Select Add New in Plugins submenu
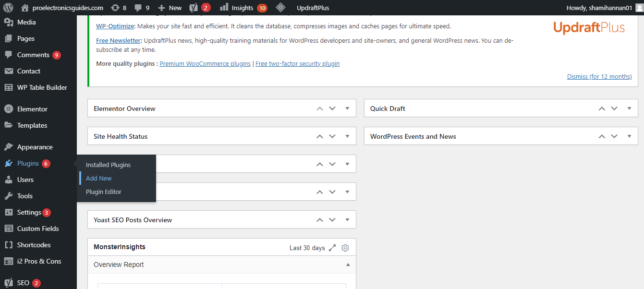Screen dimensions: 644x289 point(99,178)
